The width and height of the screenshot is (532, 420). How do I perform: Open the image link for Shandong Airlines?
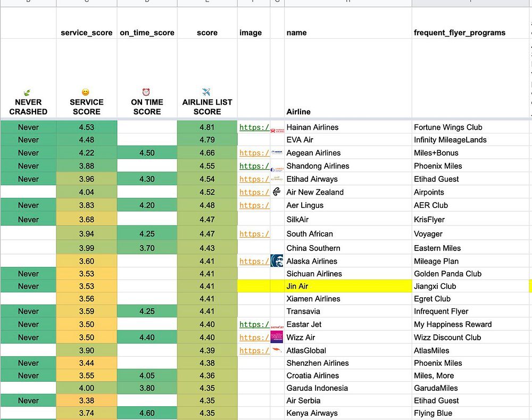click(x=254, y=166)
